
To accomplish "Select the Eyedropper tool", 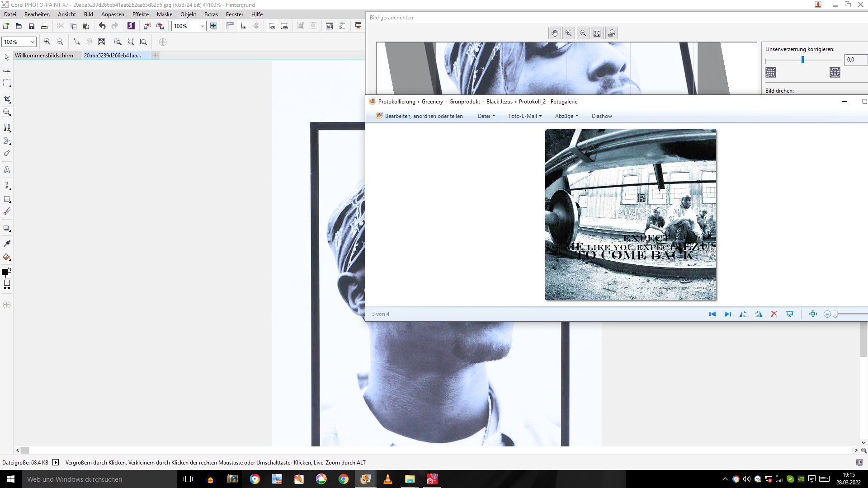I will (x=7, y=244).
